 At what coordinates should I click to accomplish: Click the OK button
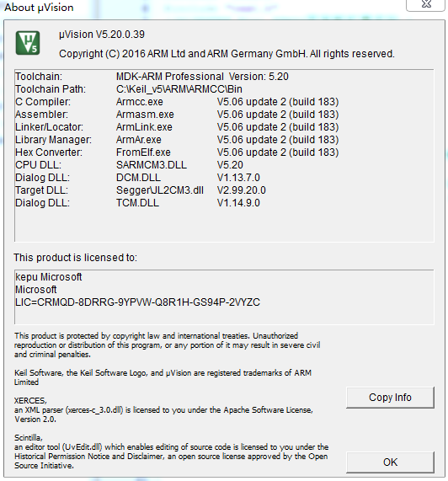pos(390,462)
